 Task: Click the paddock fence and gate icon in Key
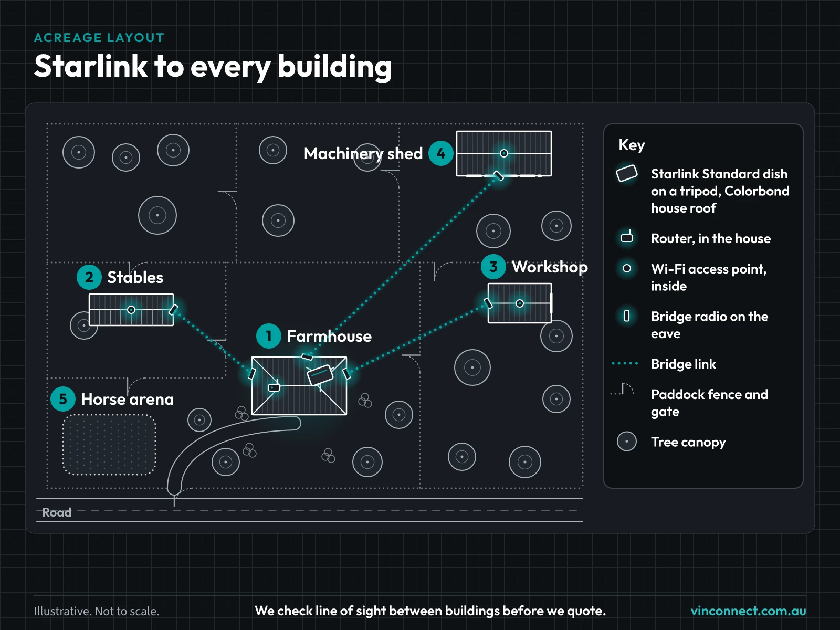[623, 389]
